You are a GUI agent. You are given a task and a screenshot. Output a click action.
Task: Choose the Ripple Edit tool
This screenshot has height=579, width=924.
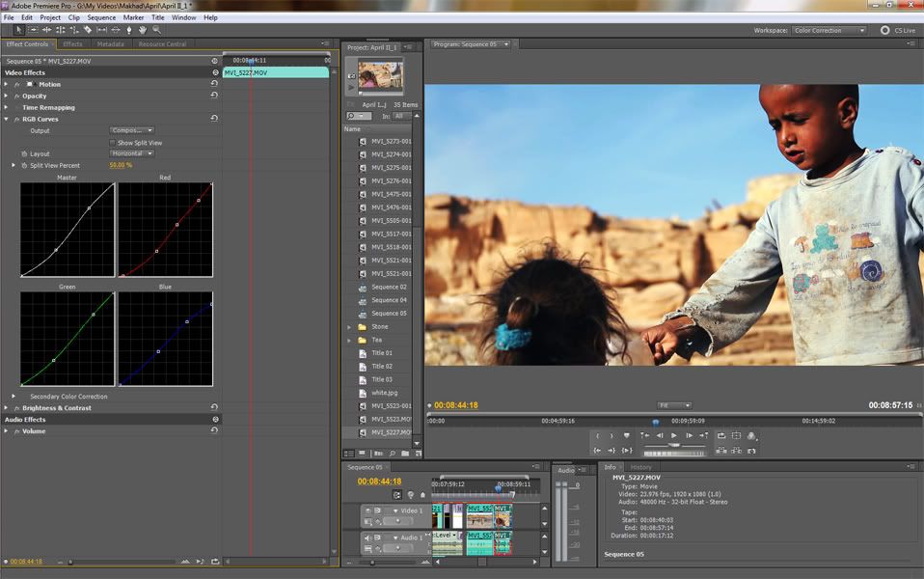[46, 30]
